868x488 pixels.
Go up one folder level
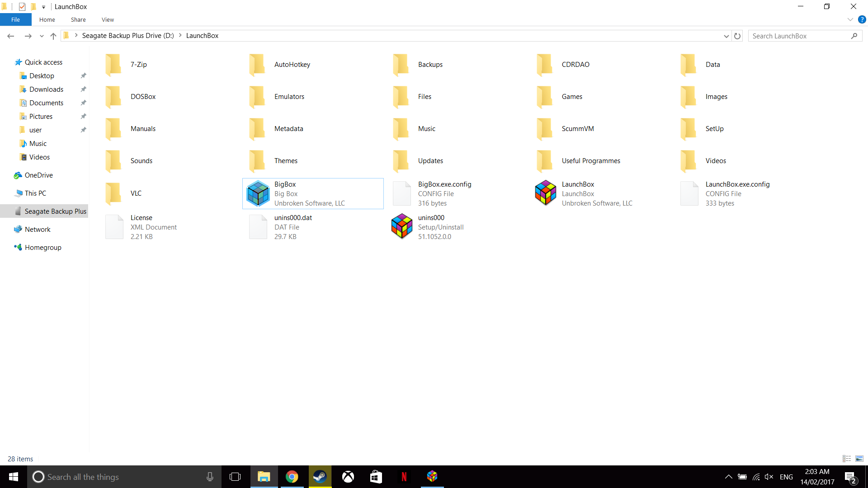coord(53,36)
